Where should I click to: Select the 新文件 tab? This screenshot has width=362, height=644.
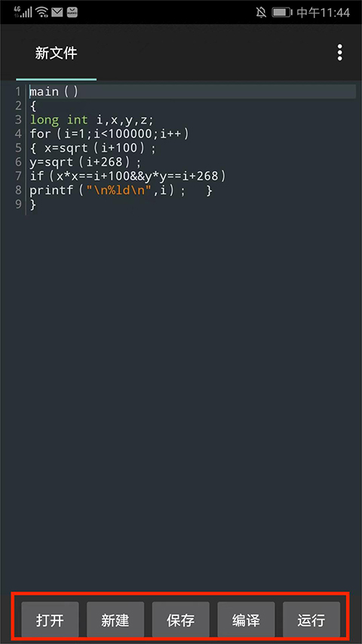57,53
